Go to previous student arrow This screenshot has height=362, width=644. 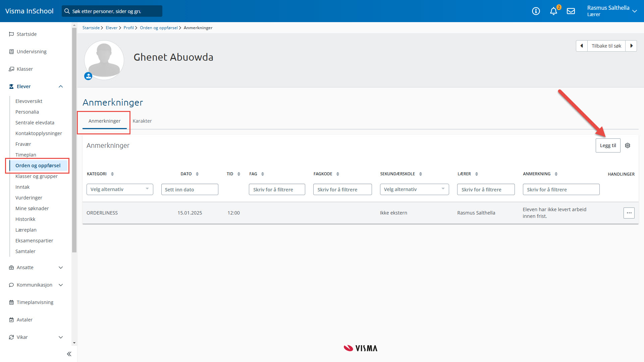pyautogui.click(x=582, y=46)
